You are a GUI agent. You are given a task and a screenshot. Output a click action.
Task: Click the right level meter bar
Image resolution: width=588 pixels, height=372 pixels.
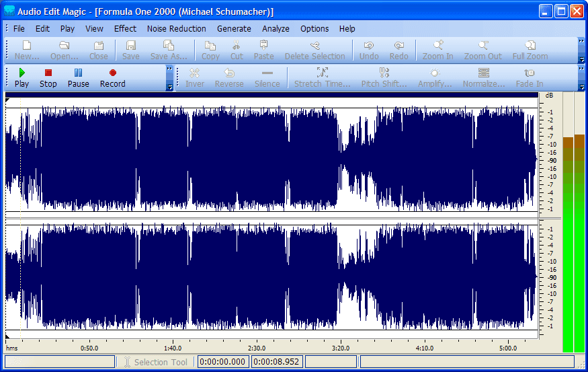[579, 222]
